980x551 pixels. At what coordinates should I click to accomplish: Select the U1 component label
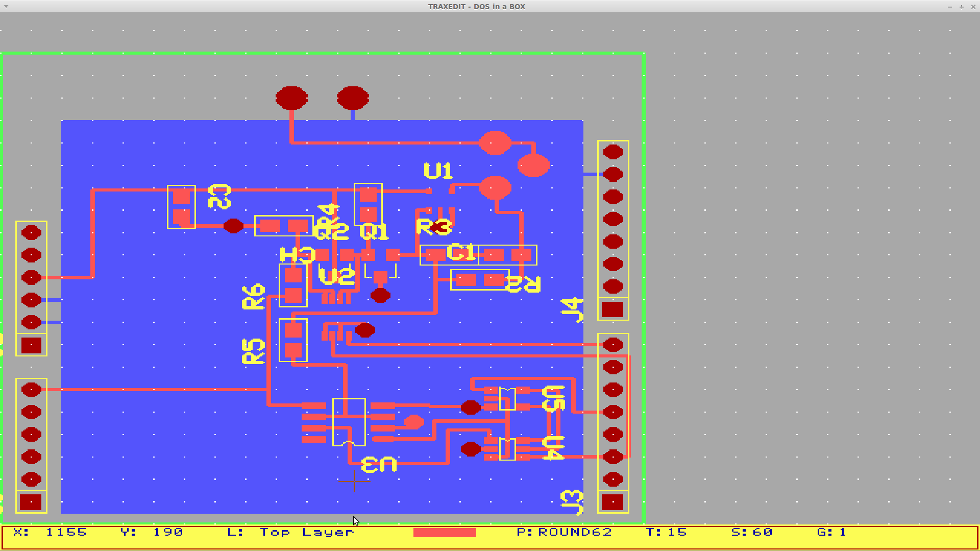[x=438, y=171]
